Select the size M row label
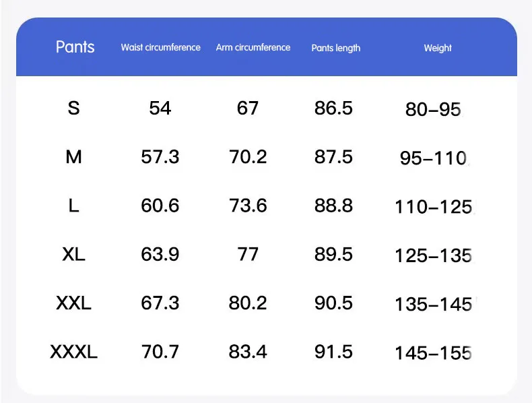Viewport: 532px width, 403px height. (x=73, y=157)
